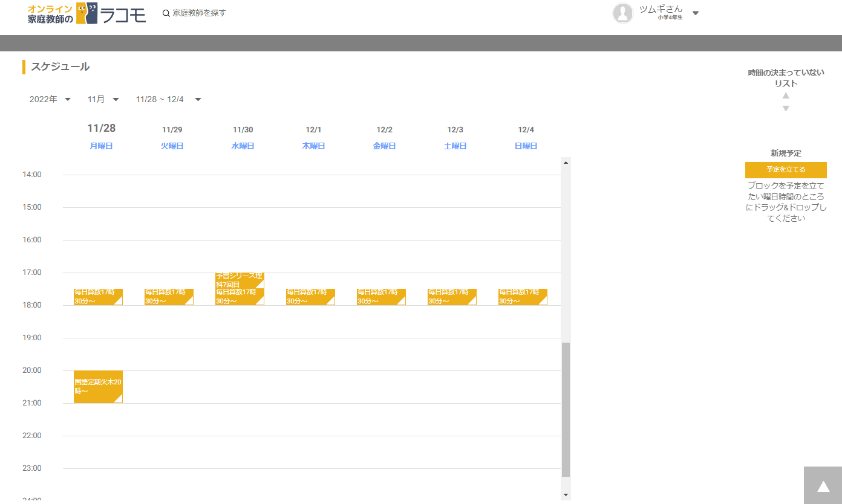This screenshot has height=504, width=842.
Task: Open Friday's 毎日算数17時30分 event
Action: (x=381, y=297)
